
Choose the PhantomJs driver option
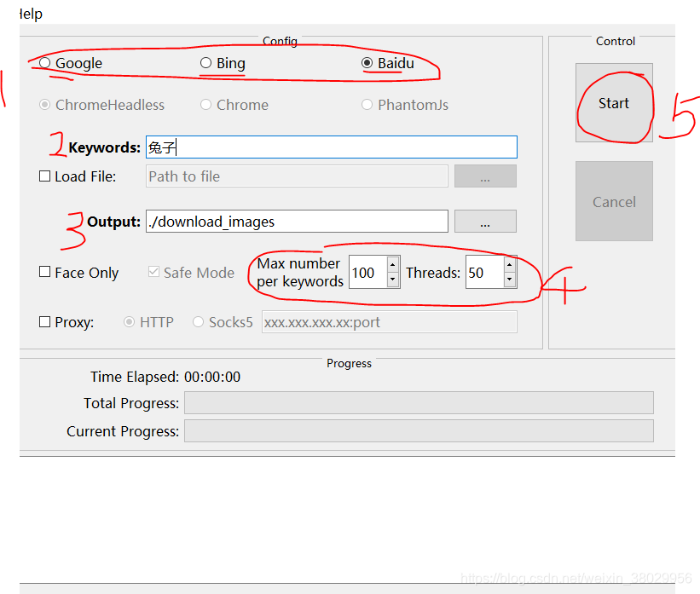404,105
